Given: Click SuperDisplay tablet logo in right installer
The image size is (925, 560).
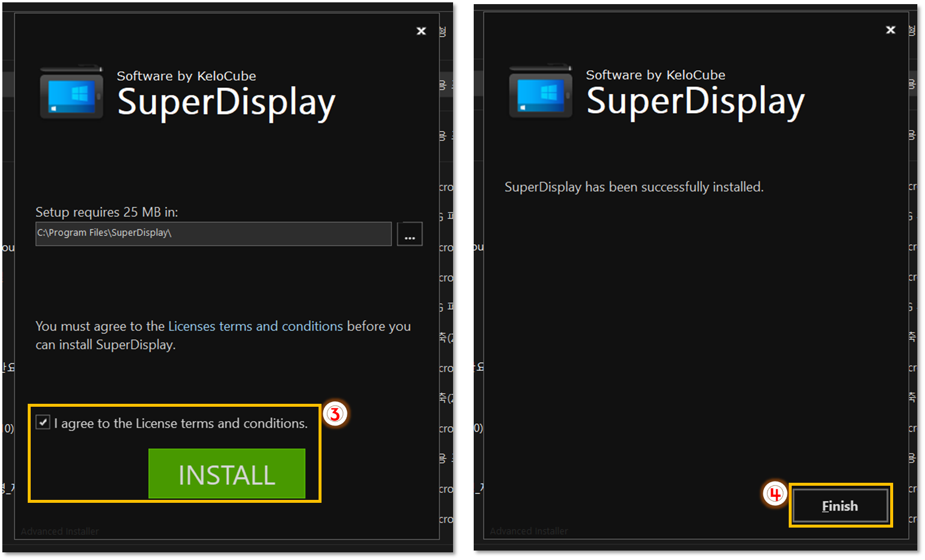Looking at the screenshot, I should (x=541, y=92).
